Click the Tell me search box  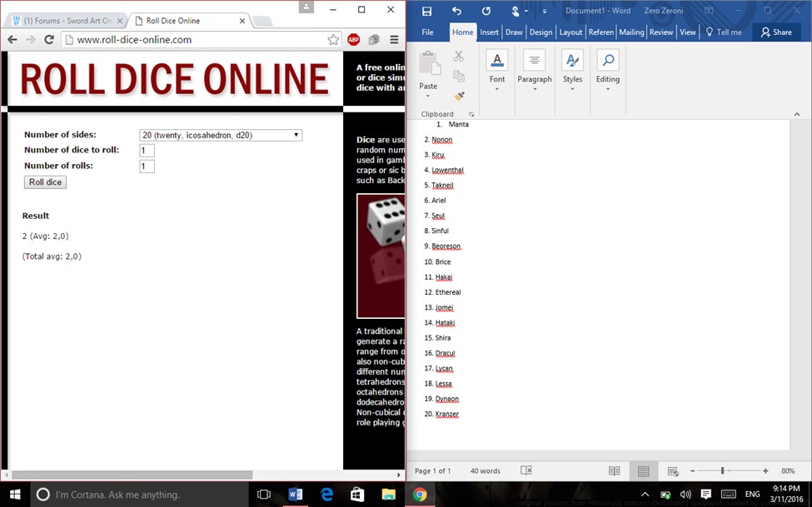pos(724,32)
